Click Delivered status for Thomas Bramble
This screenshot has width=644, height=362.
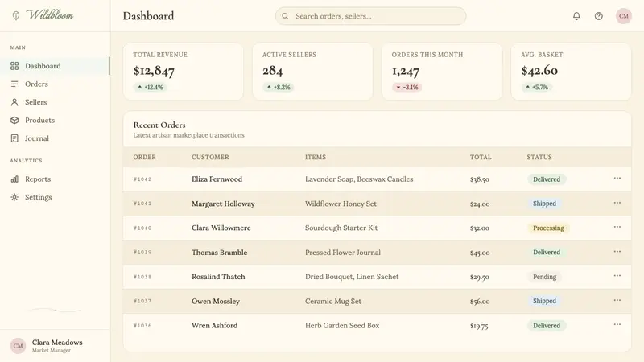[547, 253]
